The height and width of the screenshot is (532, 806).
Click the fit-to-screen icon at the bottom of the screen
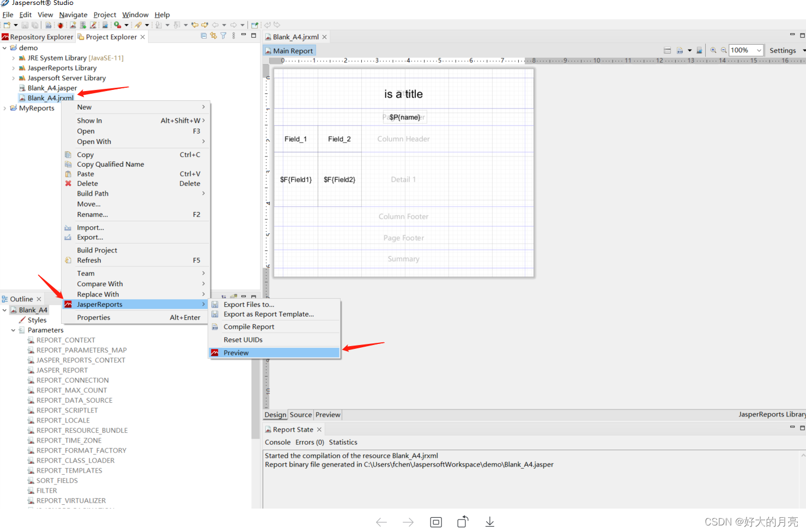tap(436, 522)
